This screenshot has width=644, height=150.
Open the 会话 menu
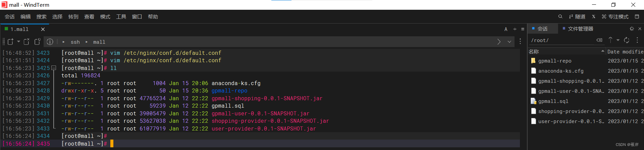click(x=9, y=17)
